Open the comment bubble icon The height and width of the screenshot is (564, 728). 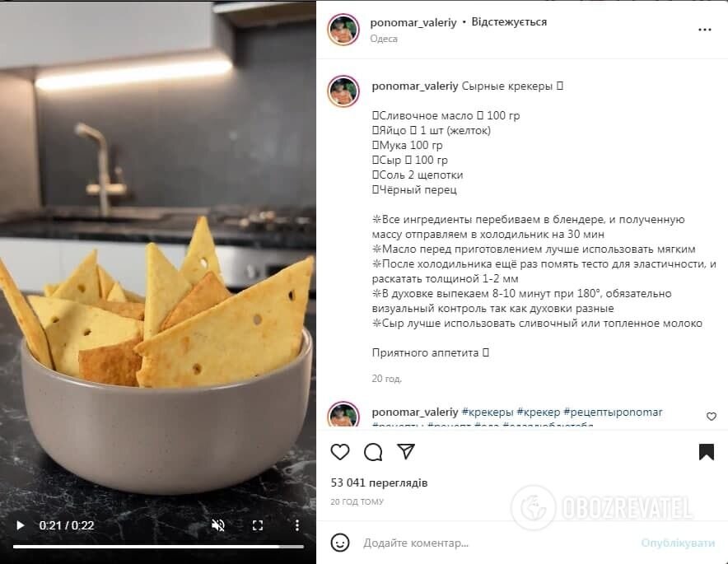click(373, 452)
